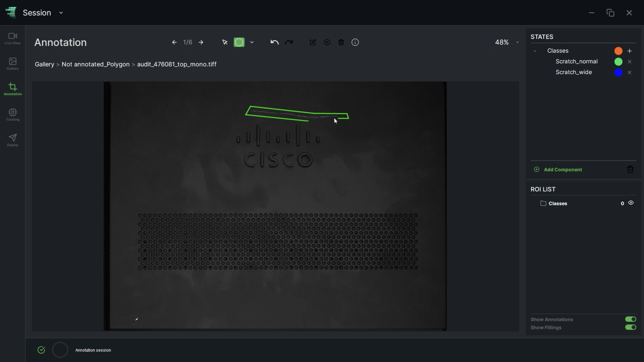Toggle Show Fillings switch

(x=631, y=327)
